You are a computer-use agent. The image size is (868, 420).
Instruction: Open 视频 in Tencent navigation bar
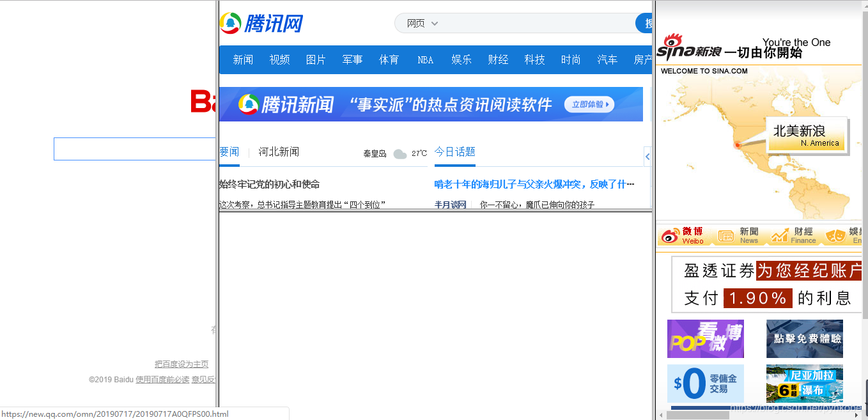(x=279, y=60)
